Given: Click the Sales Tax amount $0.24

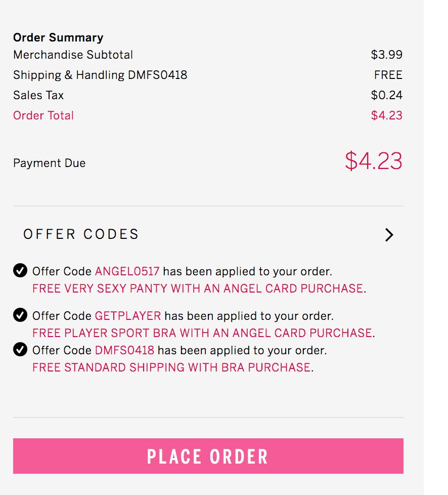Looking at the screenshot, I should tap(387, 95).
